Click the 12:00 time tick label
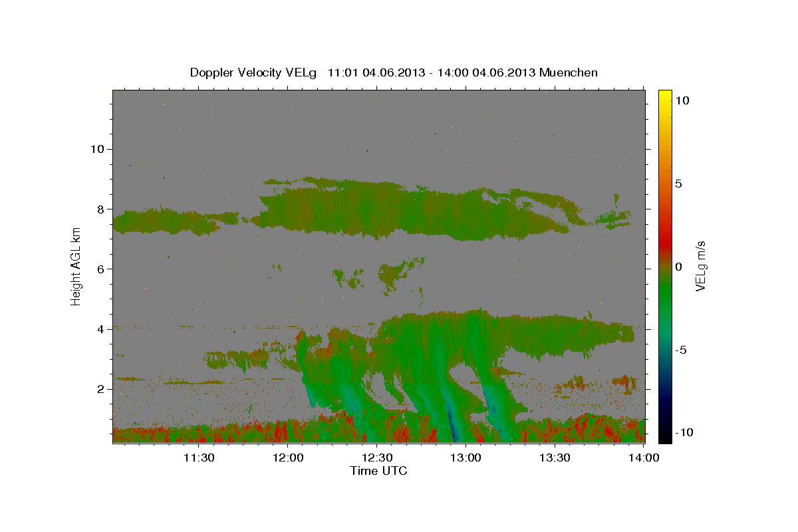The height and width of the screenshot is (532, 798). [x=288, y=458]
